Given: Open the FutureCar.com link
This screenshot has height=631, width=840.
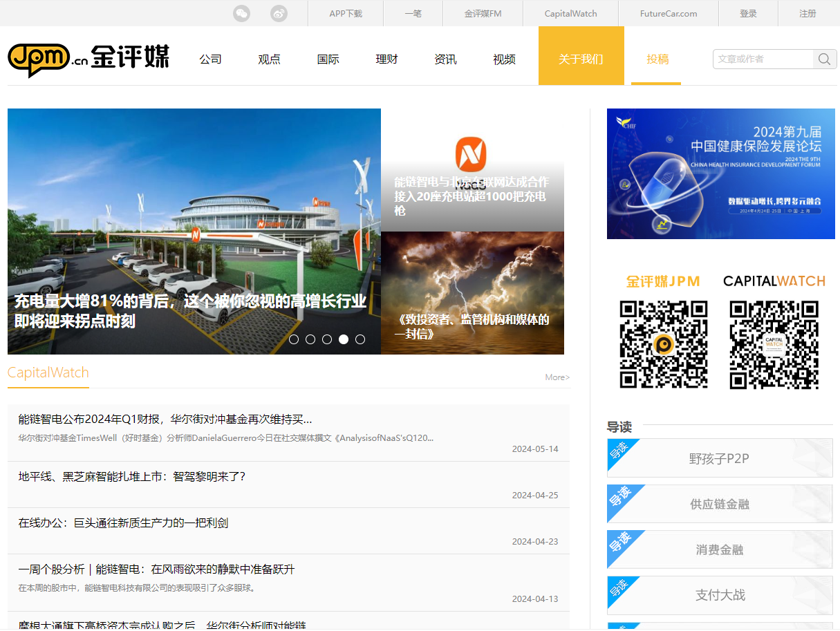Looking at the screenshot, I should pos(669,13).
